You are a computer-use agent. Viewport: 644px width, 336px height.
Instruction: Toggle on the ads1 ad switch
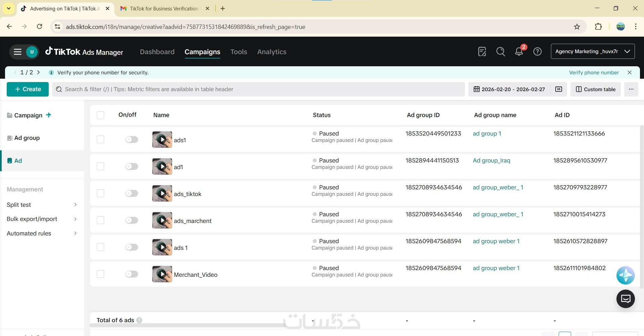coord(132,140)
